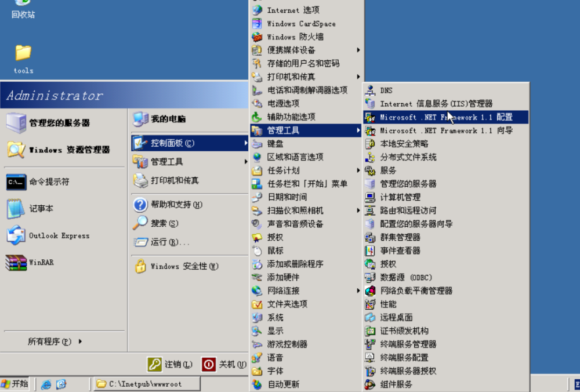Choose Windows CardSpace entry
Image resolution: width=580 pixels, height=392 pixels.
pyautogui.click(x=306, y=23)
